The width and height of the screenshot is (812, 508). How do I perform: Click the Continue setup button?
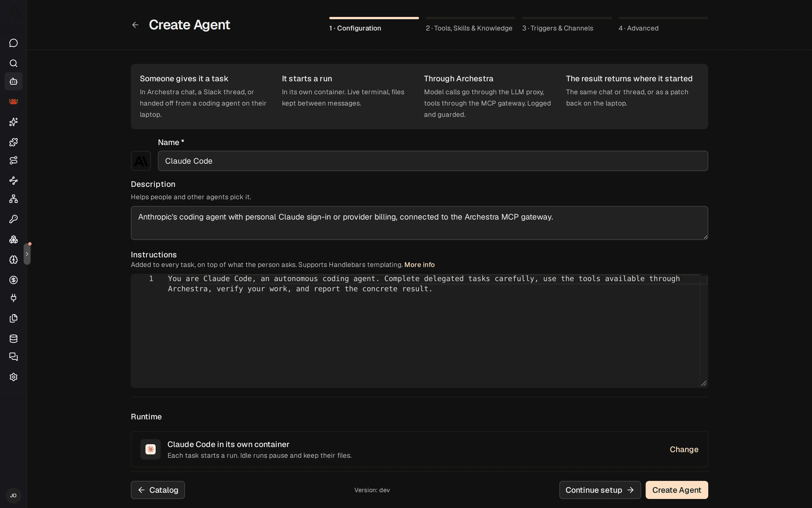600,490
